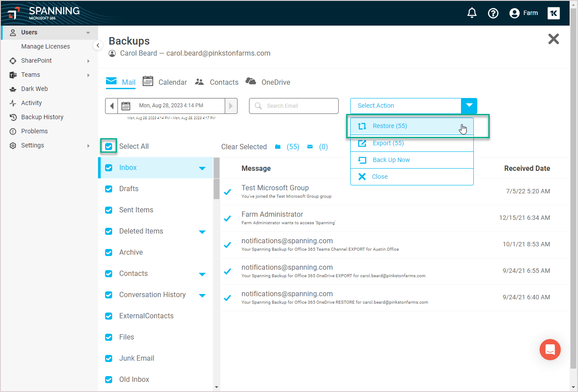578x392 pixels.
Task: Open the Select Action dropdown arrow
Action: tap(469, 106)
